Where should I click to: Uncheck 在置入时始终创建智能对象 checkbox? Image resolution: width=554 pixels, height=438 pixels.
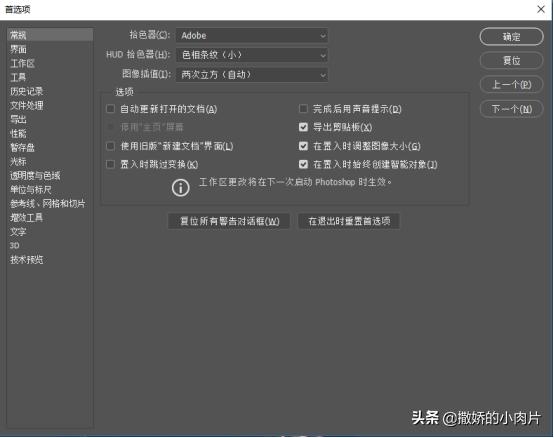click(x=303, y=164)
